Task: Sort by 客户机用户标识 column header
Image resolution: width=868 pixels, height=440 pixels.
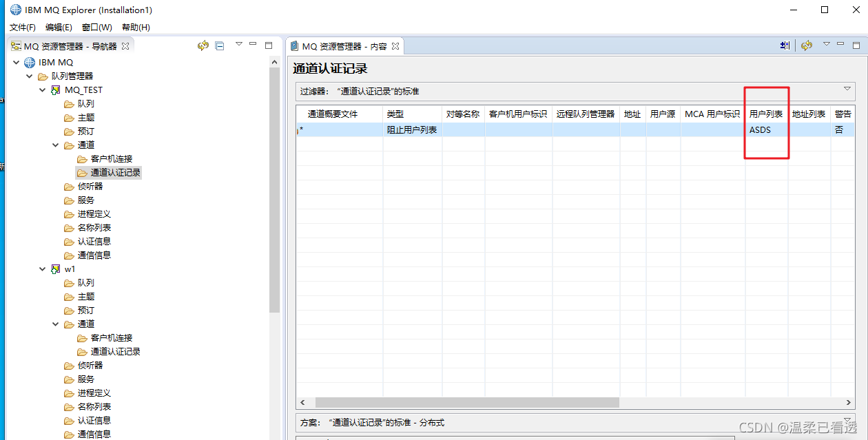Action: (519, 114)
